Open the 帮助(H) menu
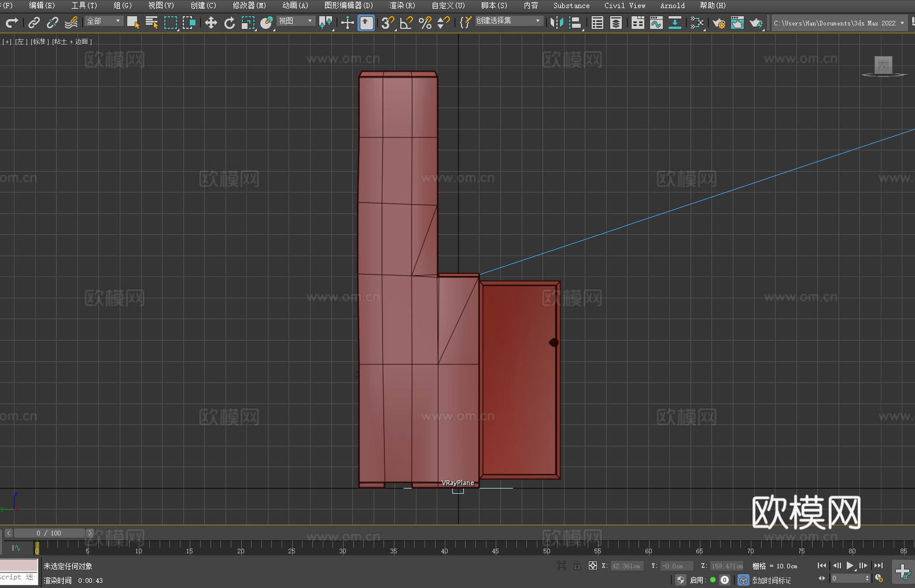Image resolution: width=915 pixels, height=588 pixels. [x=713, y=5]
